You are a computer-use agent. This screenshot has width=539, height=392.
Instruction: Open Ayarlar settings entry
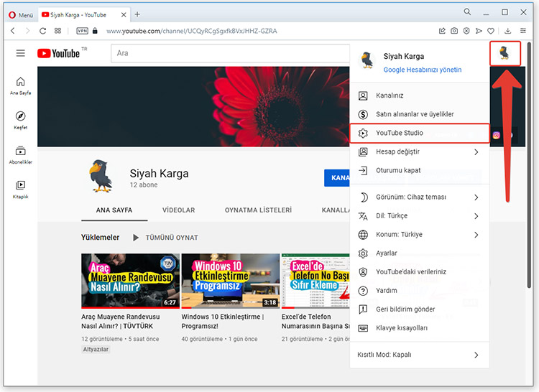pos(420,253)
